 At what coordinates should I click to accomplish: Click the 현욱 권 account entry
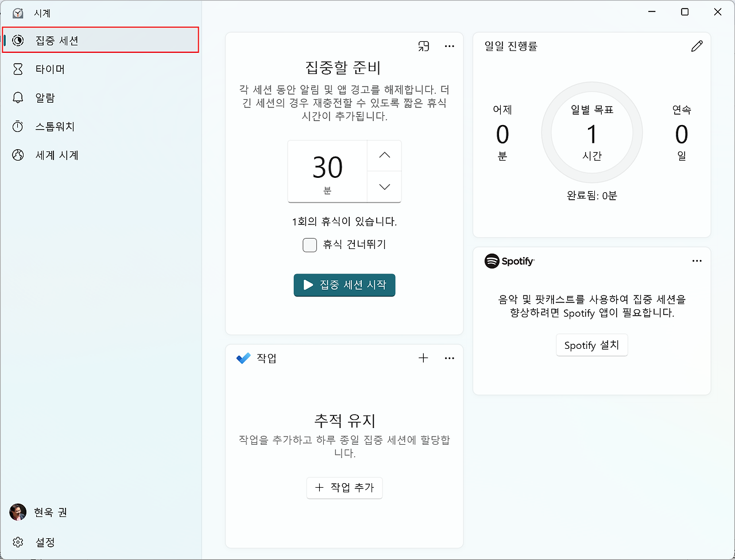tap(38, 512)
